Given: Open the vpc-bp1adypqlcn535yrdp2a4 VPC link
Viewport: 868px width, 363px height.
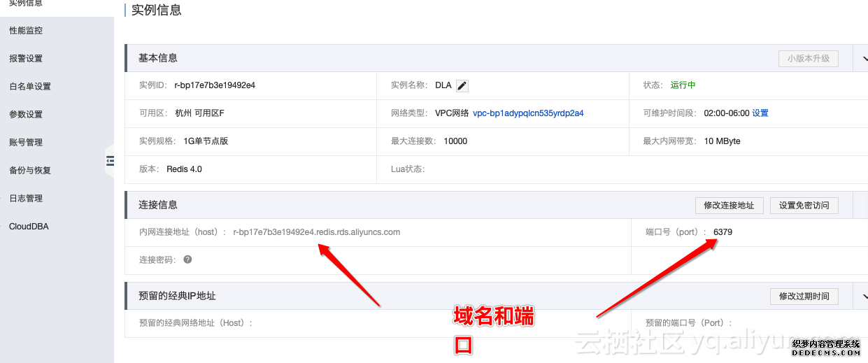Looking at the screenshot, I should [528, 113].
